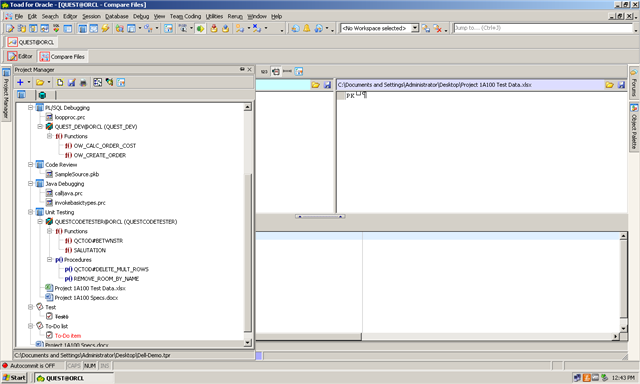Select SampleSource.pkb file

point(77,174)
